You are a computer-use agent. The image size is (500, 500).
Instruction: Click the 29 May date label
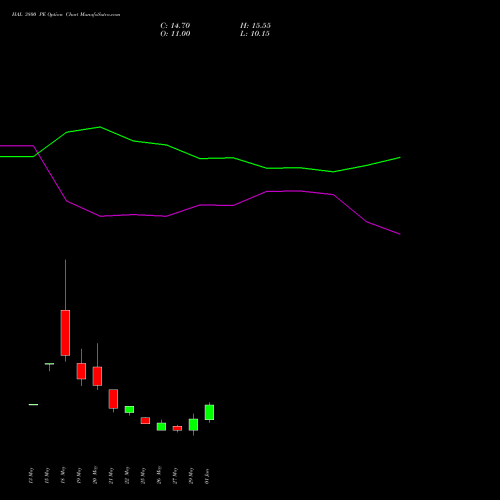tap(191, 475)
